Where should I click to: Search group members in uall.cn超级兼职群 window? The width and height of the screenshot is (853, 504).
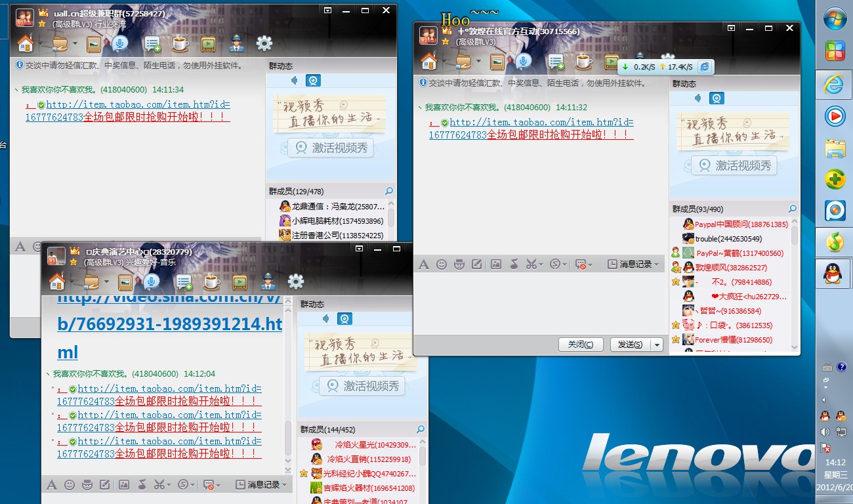click(x=389, y=191)
